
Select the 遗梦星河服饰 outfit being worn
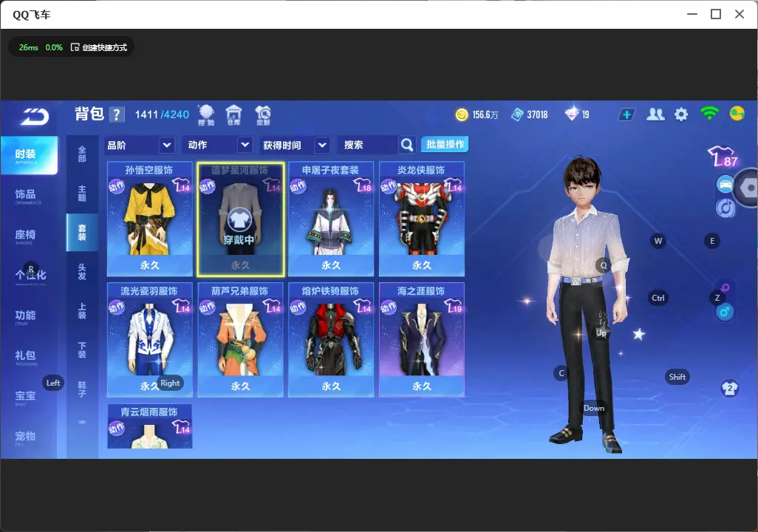[x=240, y=219]
